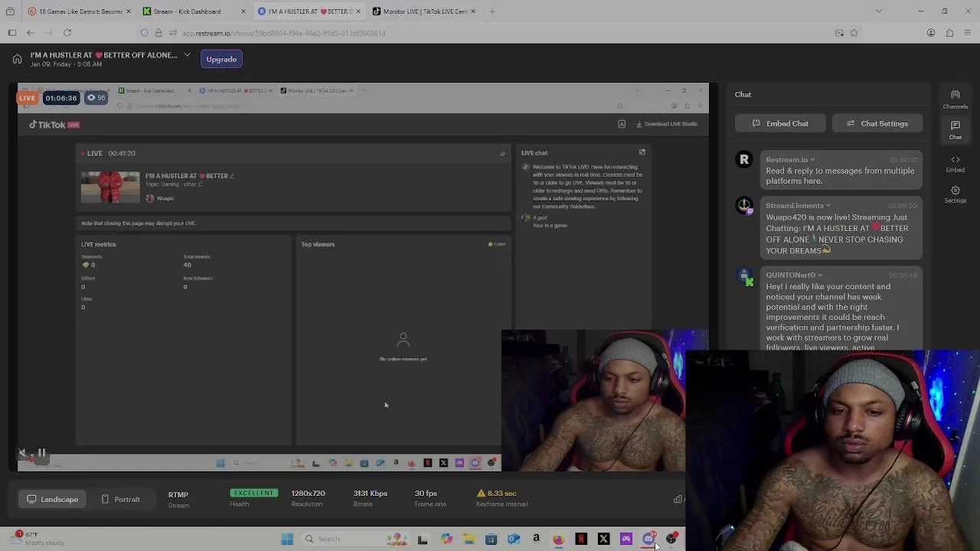This screenshot has width=980, height=551.
Task: Open Discord from the taskbar
Action: click(648, 539)
